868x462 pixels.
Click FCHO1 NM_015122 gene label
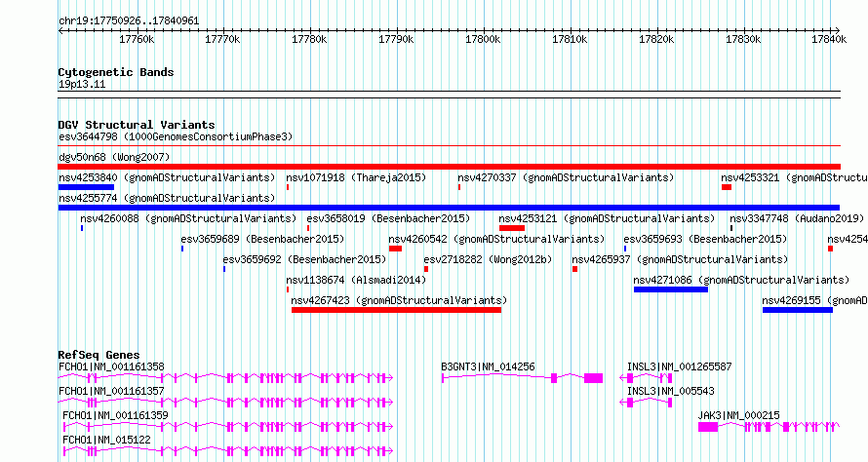106,440
